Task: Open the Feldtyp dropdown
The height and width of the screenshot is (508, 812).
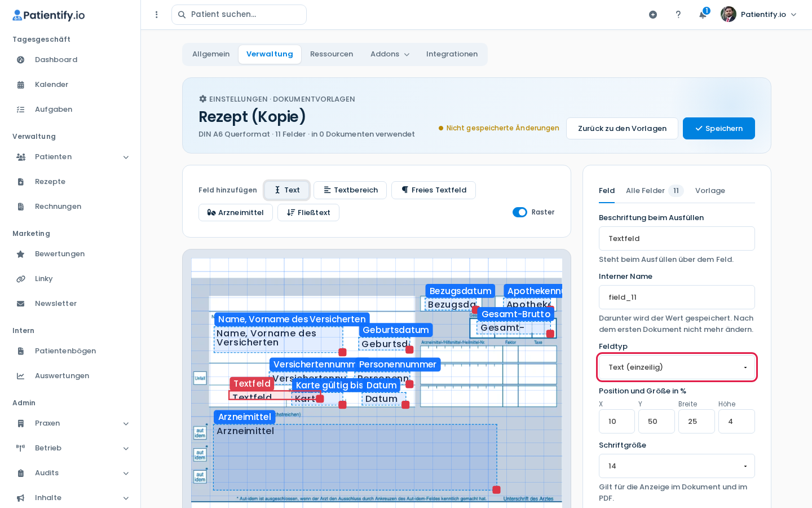Action: pos(677,367)
